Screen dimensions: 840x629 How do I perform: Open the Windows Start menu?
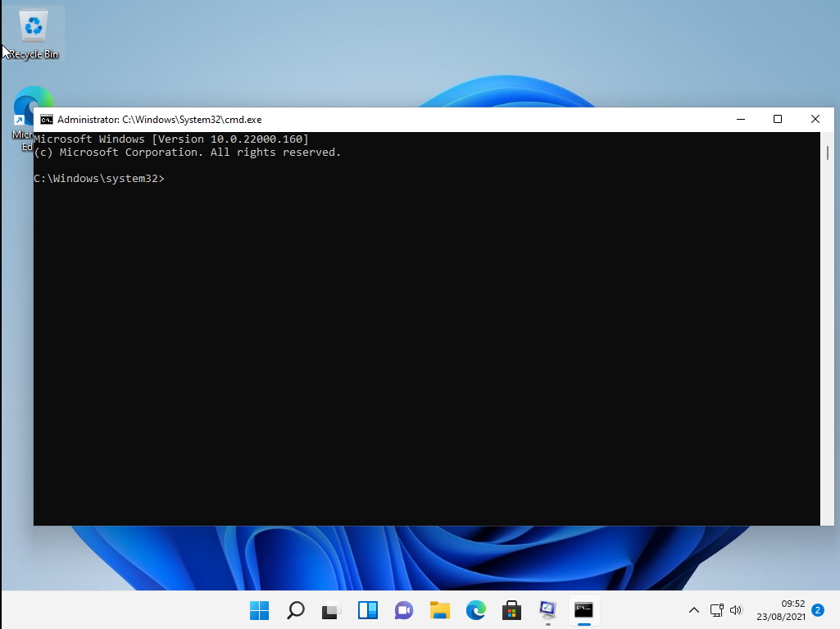coord(259,610)
